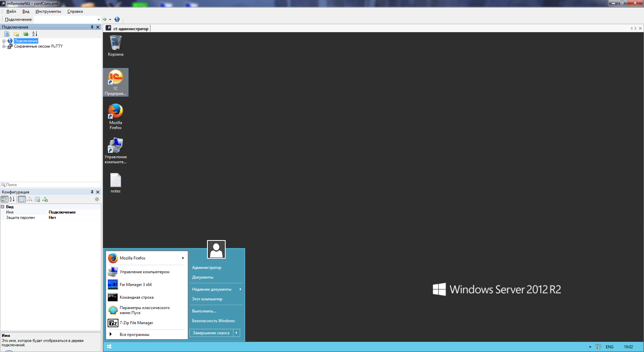644x352 pixels.
Task: Expand the Сохраненные сессии PuTTY node
Action: (4, 46)
